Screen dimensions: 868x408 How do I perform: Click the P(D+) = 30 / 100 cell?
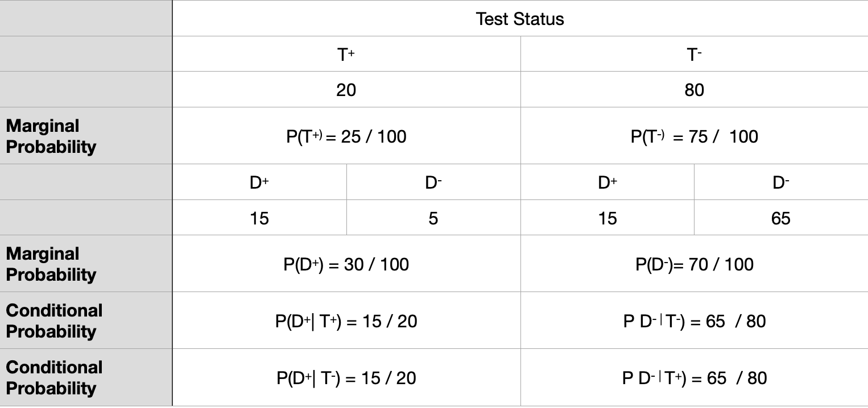346,264
